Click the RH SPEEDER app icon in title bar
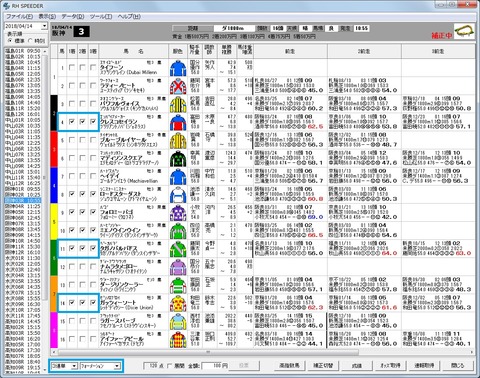This screenshot has height=378, width=480. coord(6,6)
